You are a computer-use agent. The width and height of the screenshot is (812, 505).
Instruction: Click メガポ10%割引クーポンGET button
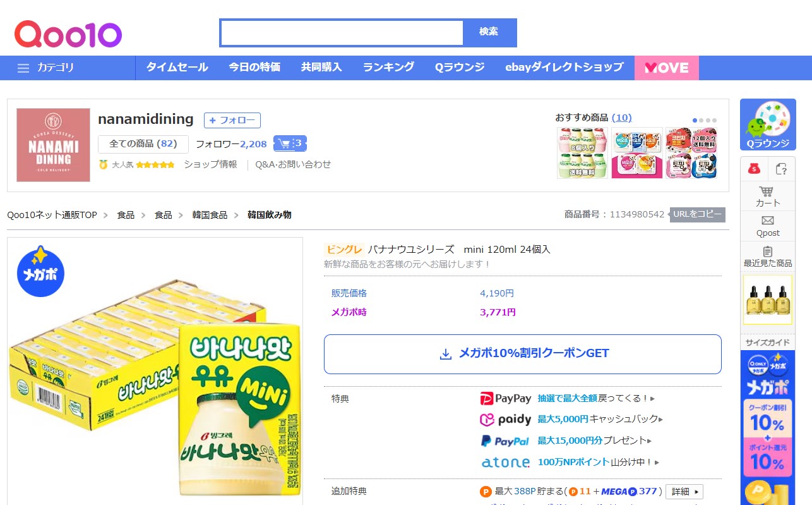522,354
